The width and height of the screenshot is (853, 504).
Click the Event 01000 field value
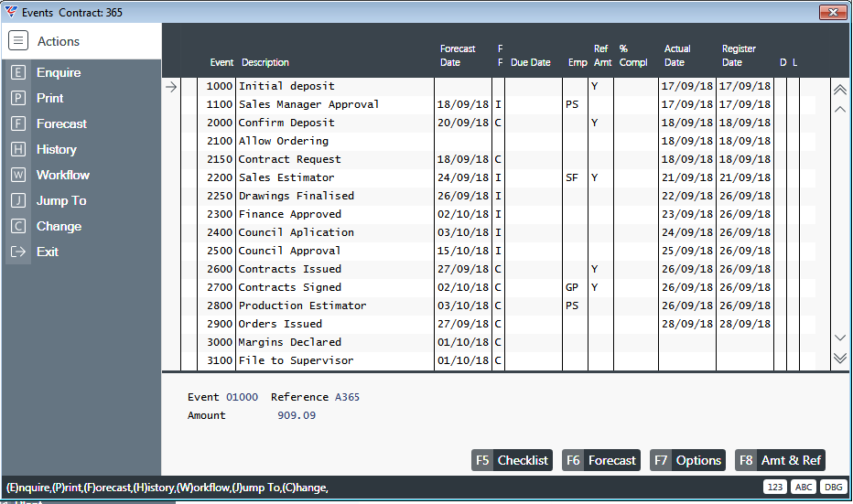(x=243, y=397)
